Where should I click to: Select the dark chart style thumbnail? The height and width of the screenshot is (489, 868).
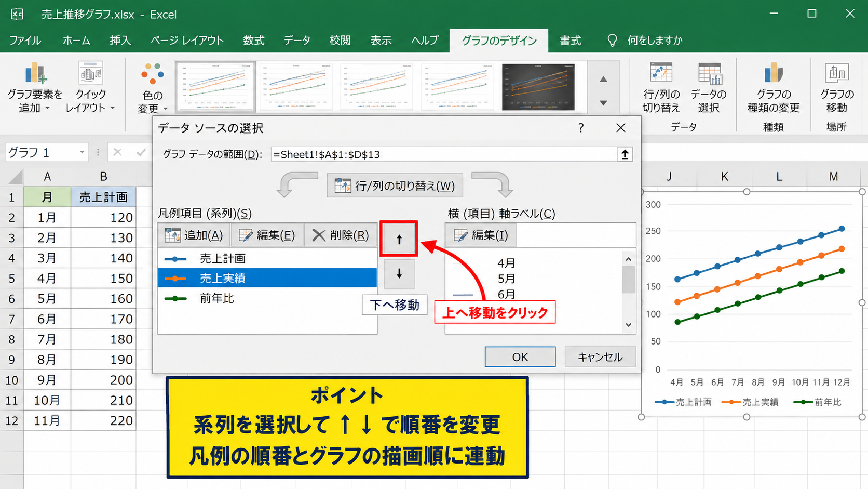coord(538,87)
